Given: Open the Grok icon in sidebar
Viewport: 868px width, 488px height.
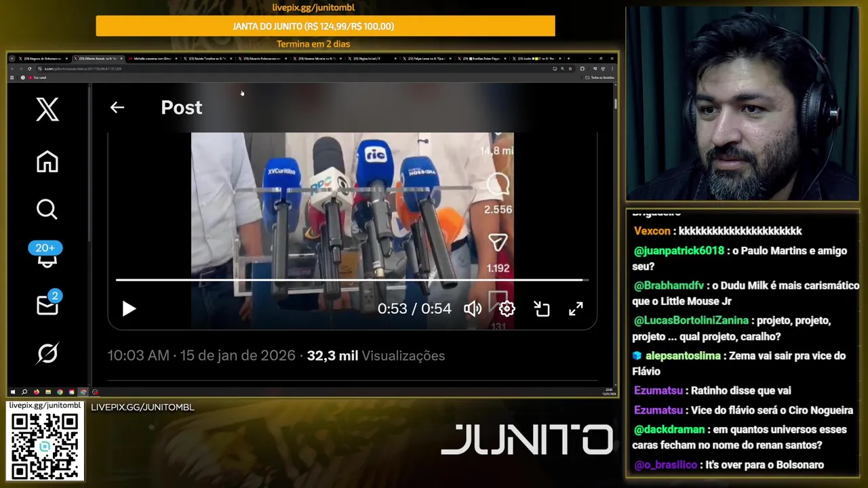Looking at the screenshot, I should tap(47, 353).
